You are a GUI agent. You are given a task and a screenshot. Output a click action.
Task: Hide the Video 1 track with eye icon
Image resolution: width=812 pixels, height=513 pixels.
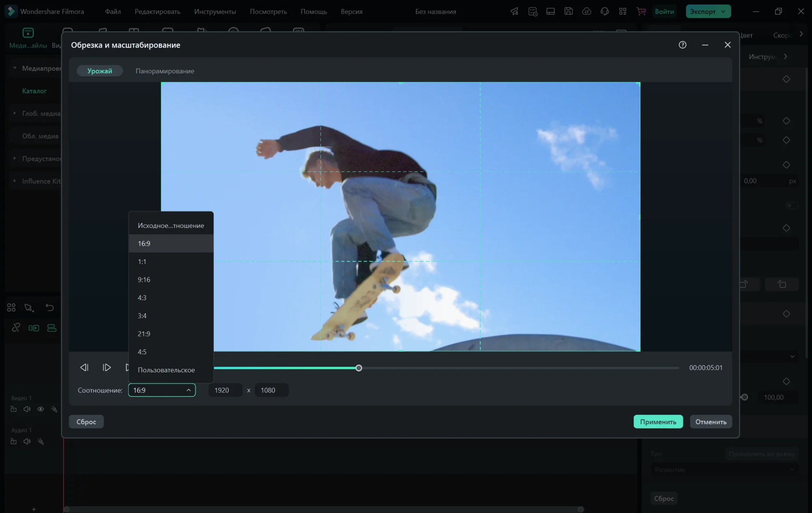(41, 409)
